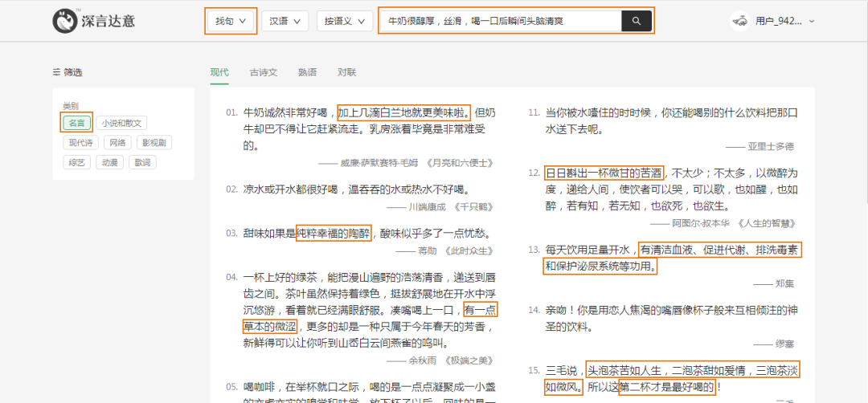This screenshot has width=868, height=403.
Task: Click into the search text field
Action: [x=501, y=21]
